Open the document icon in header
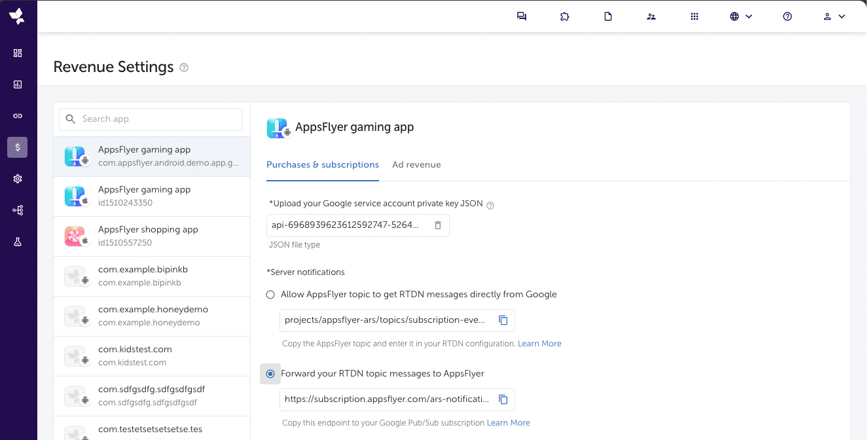Image resolution: width=868 pixels, height=440 pixels. point(608,16)
